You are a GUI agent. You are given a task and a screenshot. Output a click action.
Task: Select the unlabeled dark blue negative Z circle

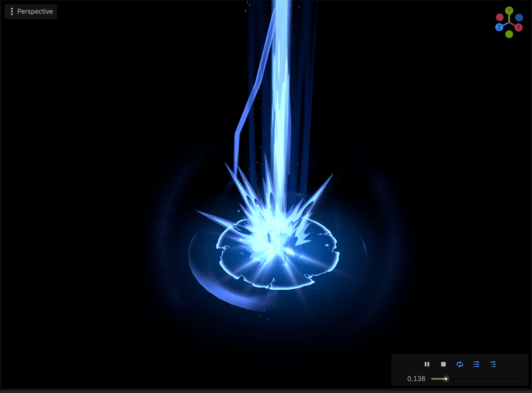pyautogui.click(x=519, y=17)
